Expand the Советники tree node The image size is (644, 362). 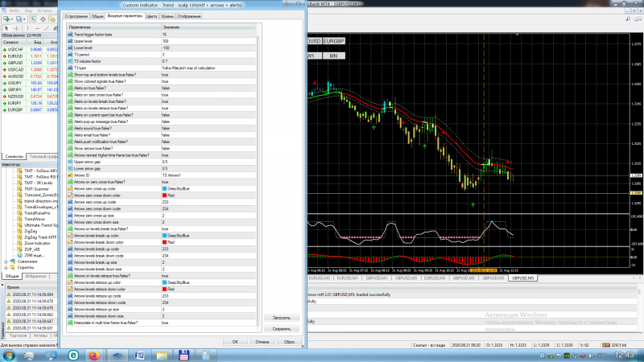[6, 261]
